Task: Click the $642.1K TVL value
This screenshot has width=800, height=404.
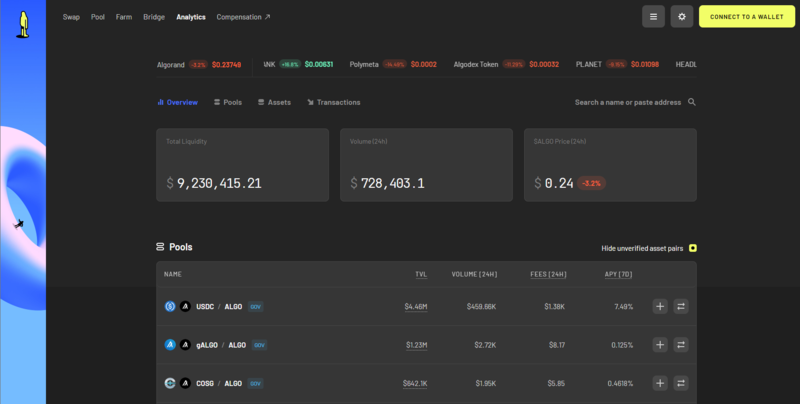Action: pyautogui.click(x=415, y=383)
